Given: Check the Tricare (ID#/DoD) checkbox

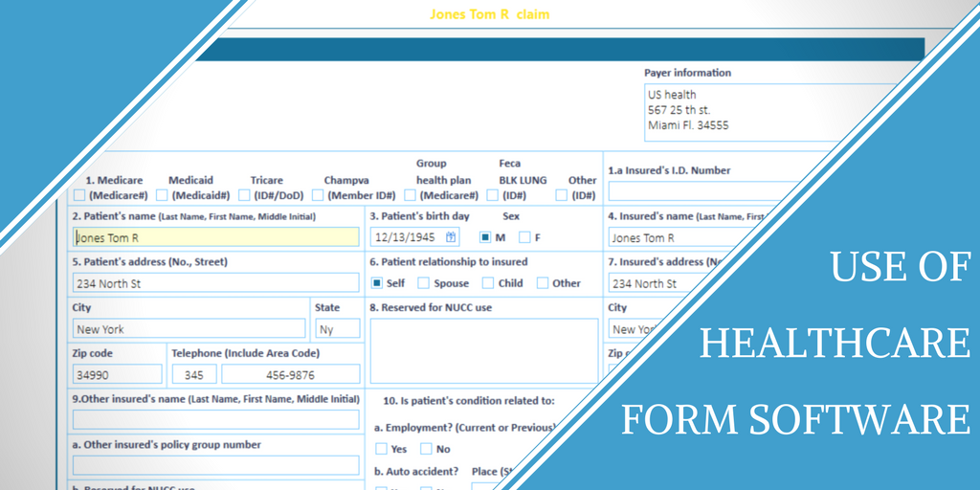Looking at the screenshot, I should pyautogui.click(x=244, y=195).
